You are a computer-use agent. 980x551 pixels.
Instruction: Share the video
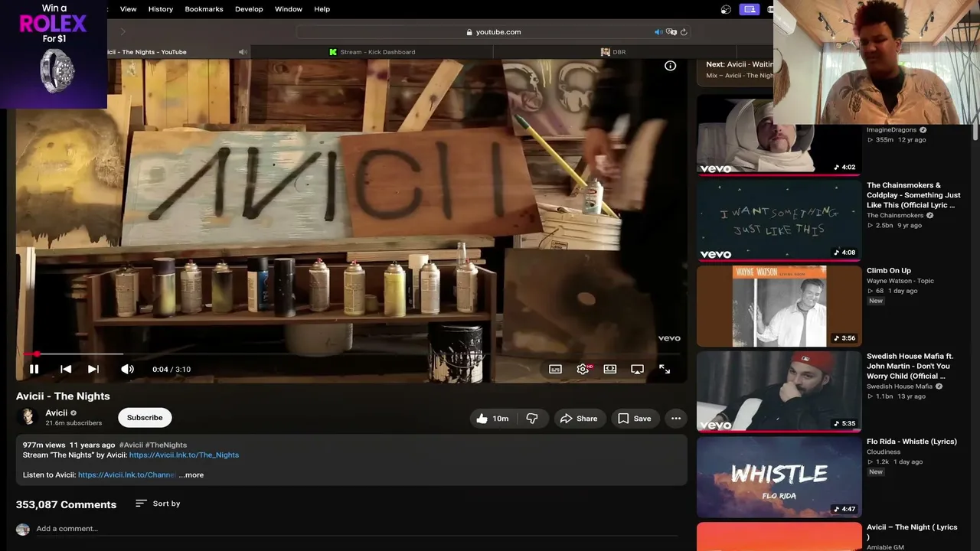click(579, 418)
